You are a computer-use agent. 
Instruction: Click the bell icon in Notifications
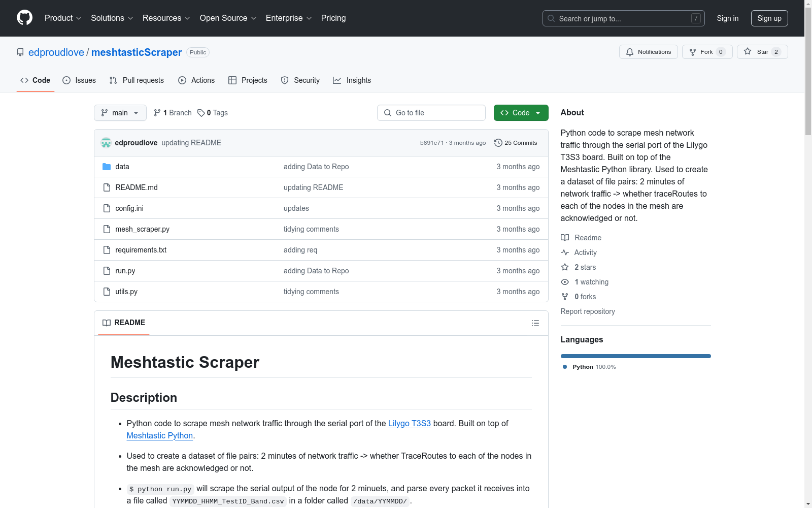630,52
